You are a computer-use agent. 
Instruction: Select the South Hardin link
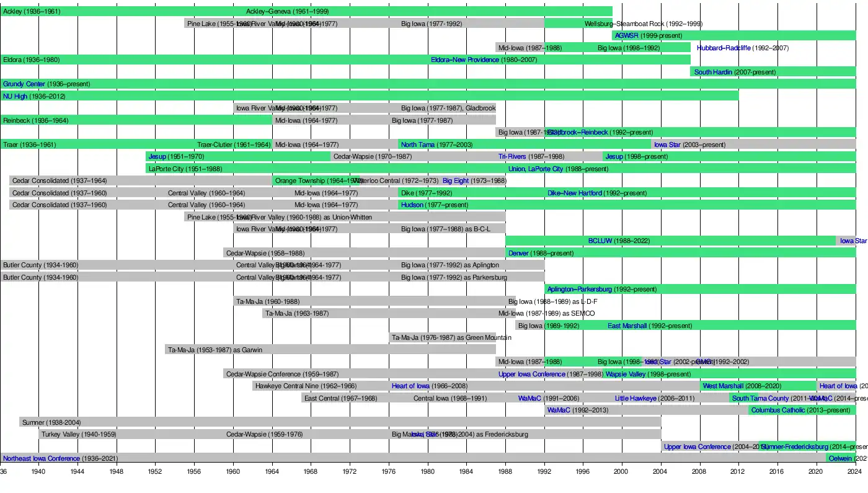pyautogui.click(x=712, y=72)
